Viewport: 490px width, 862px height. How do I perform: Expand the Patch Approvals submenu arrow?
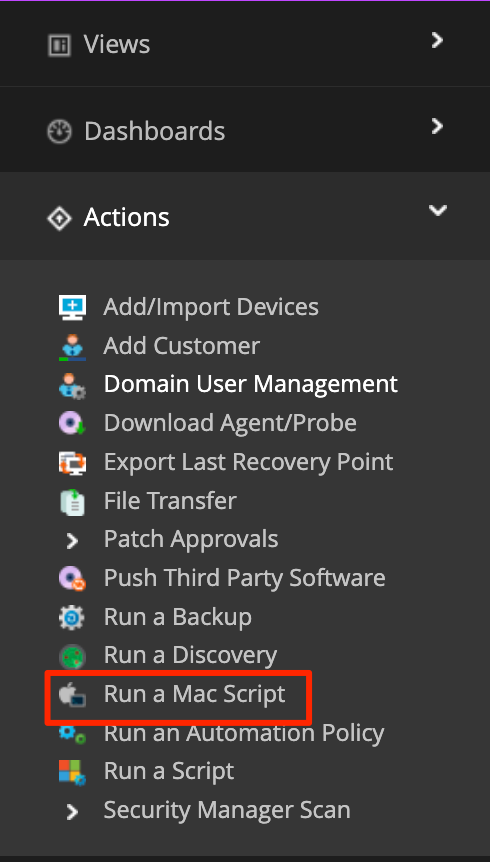pos(72,541)
